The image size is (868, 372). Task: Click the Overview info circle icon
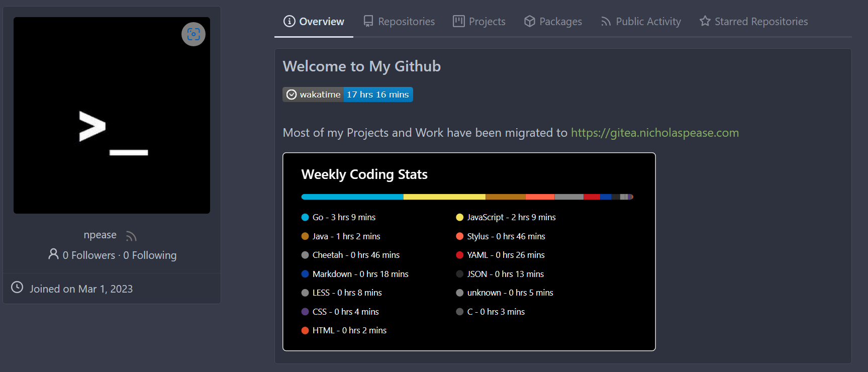pyautogui.click(x=289, y=21)
